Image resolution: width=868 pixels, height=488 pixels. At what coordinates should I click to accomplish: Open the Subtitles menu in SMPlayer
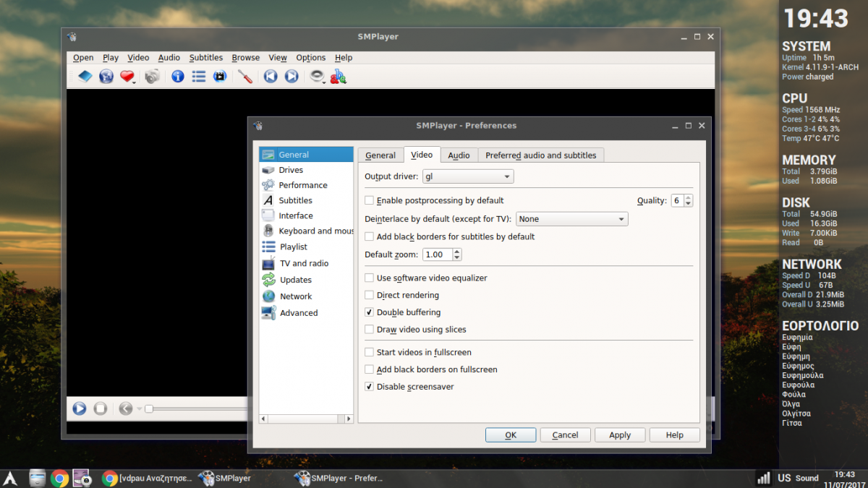[x=206, y=58]
